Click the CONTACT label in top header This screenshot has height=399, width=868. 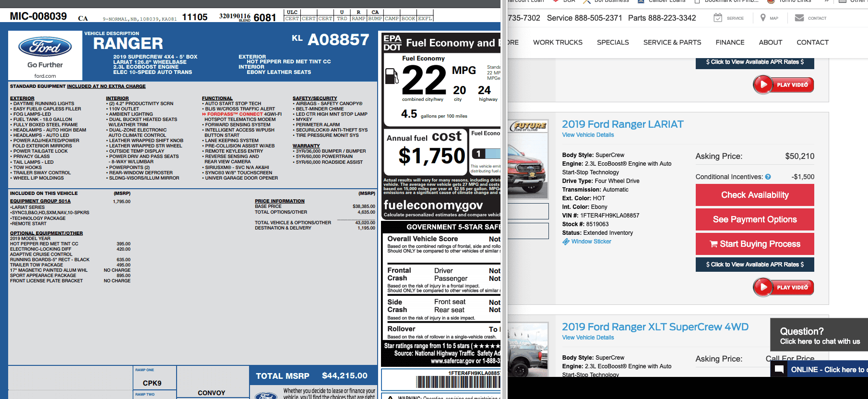point(817,18)
